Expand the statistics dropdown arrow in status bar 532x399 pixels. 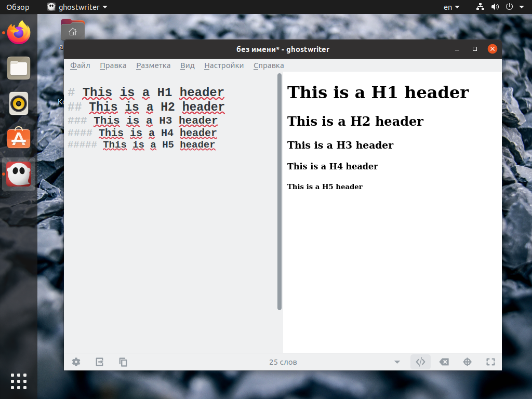[x=397, y=362]
